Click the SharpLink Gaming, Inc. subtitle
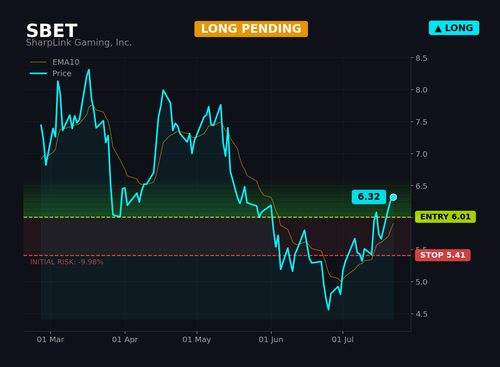This screenshot has height=367, width=500. [x=79, y=43]
